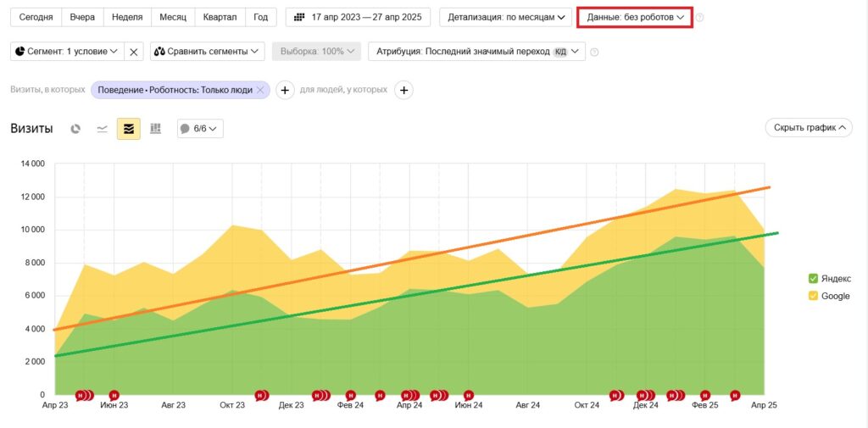The height and width of the screenshot is (428, 868).
Task: Uncheck the Яндекс legend checkbox
Action: pyautogui.click(x=813, y=279)
